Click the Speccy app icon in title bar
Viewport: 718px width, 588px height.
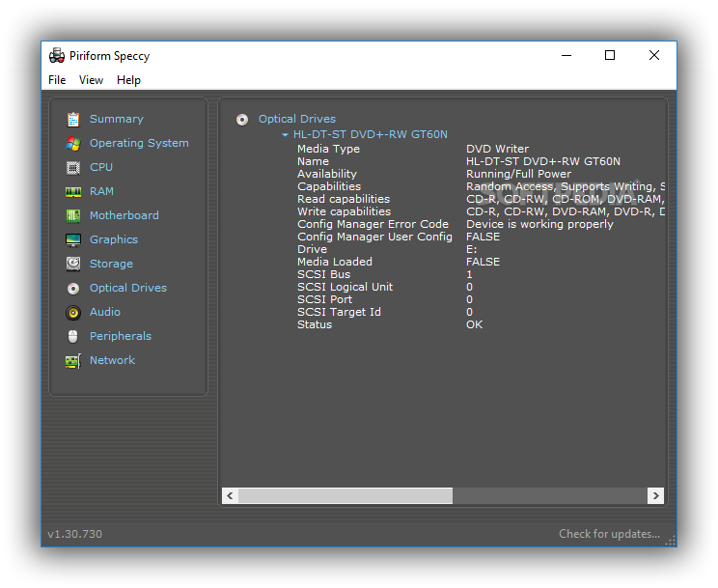click(x=57, y=55)
